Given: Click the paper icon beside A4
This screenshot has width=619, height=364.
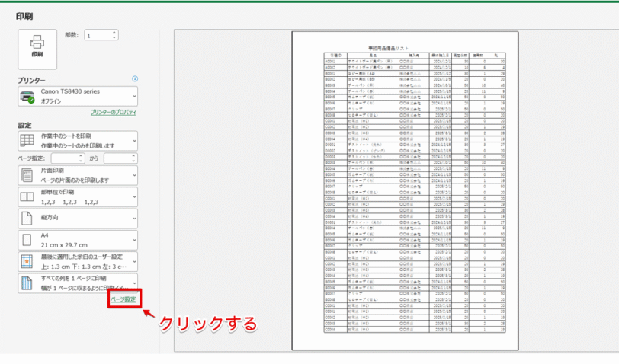Looking at the screenshot, I should [x=27, y=240].
